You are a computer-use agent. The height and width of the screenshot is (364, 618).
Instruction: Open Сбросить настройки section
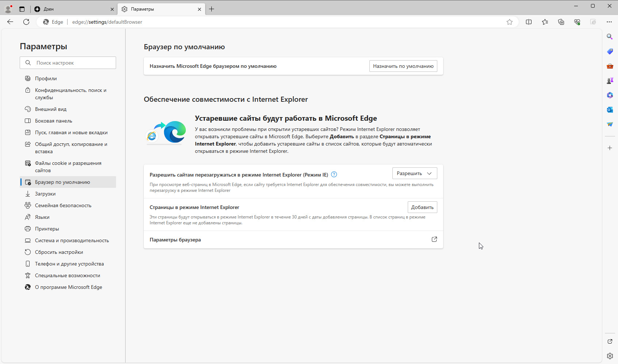(68, 252)
